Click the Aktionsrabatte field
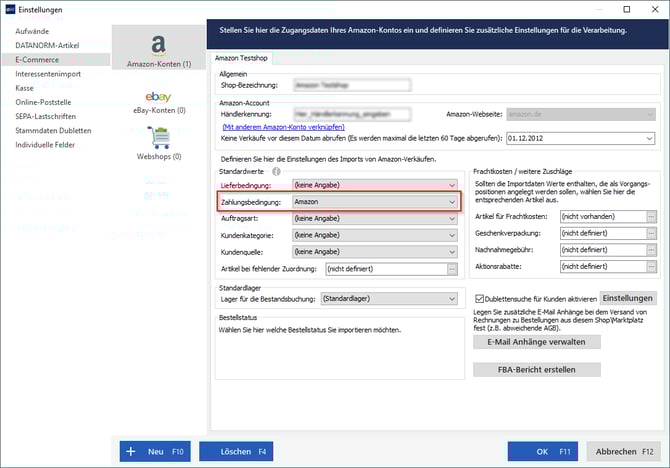 coord(603,267)
